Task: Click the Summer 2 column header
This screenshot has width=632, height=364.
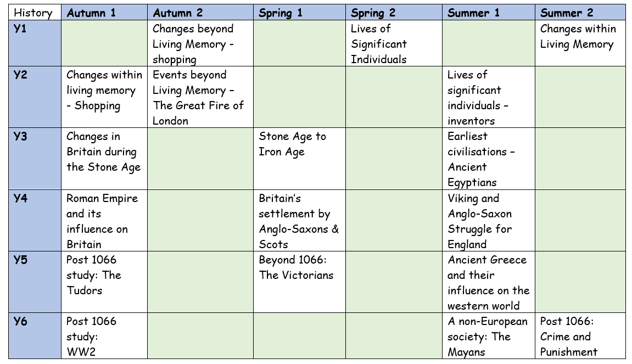Action: pos(580,13)
